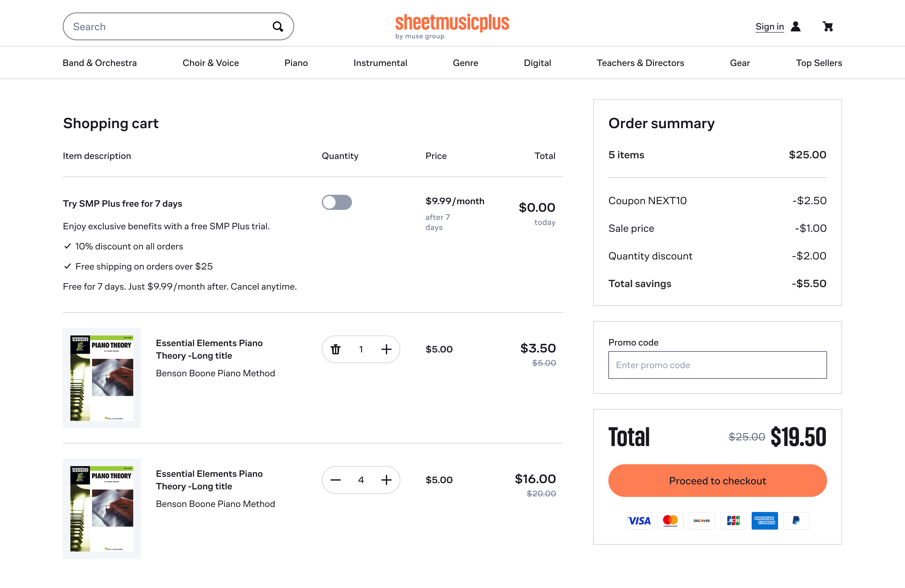Focus the Enter promo code field
The width and height of the screenshot is (905, 588).
(717, 365)
